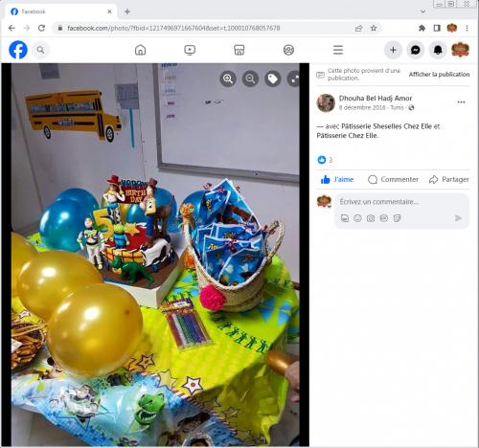Share this page icon in address bar
Viewport: 479px width, 448px height.
(x=358, y=28)
